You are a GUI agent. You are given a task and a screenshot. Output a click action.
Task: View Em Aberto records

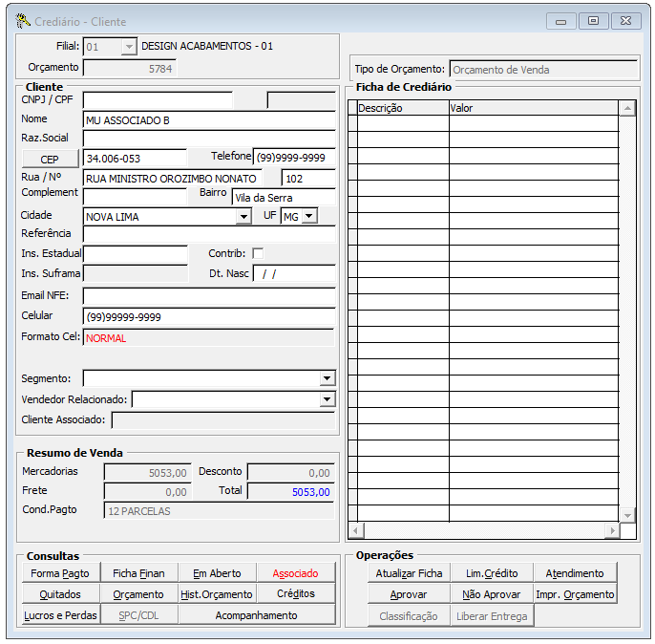pyautogui.click(x=217, y=573)
